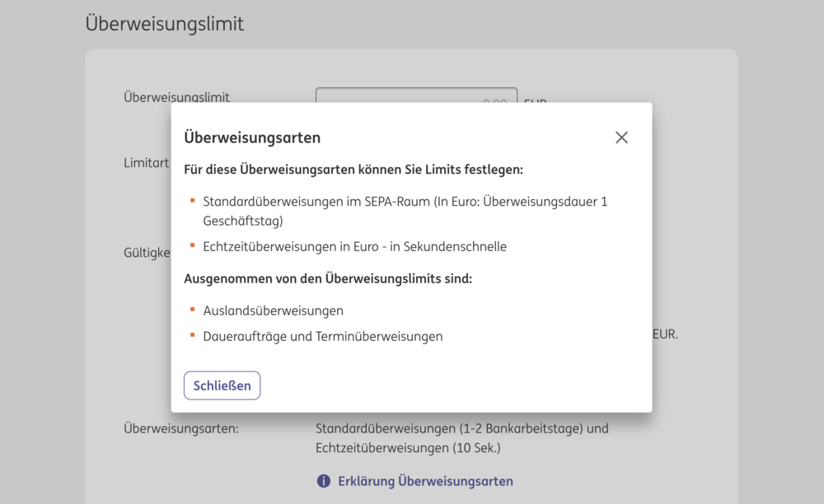The image size is (824, 504).
Task: Click the 'Für diese Überweisungsarten' subheading
Action: pos(353,170)
